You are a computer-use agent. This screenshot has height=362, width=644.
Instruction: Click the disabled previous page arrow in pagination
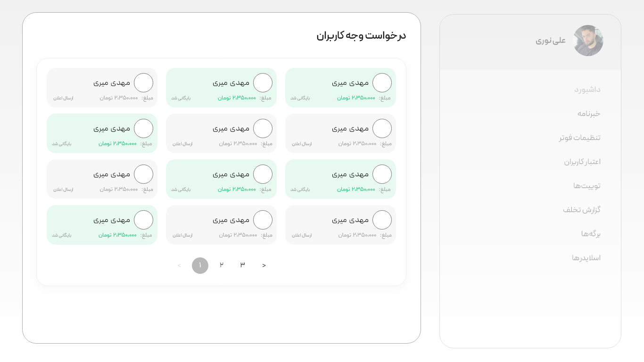[179, 265]
